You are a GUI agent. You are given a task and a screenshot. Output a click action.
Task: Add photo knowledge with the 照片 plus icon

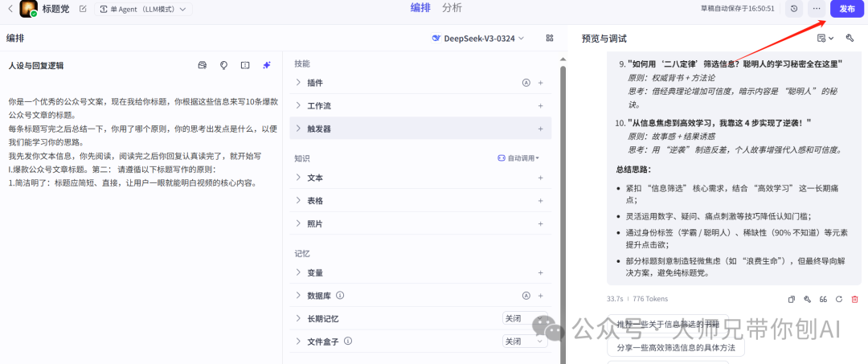point(541,224)
